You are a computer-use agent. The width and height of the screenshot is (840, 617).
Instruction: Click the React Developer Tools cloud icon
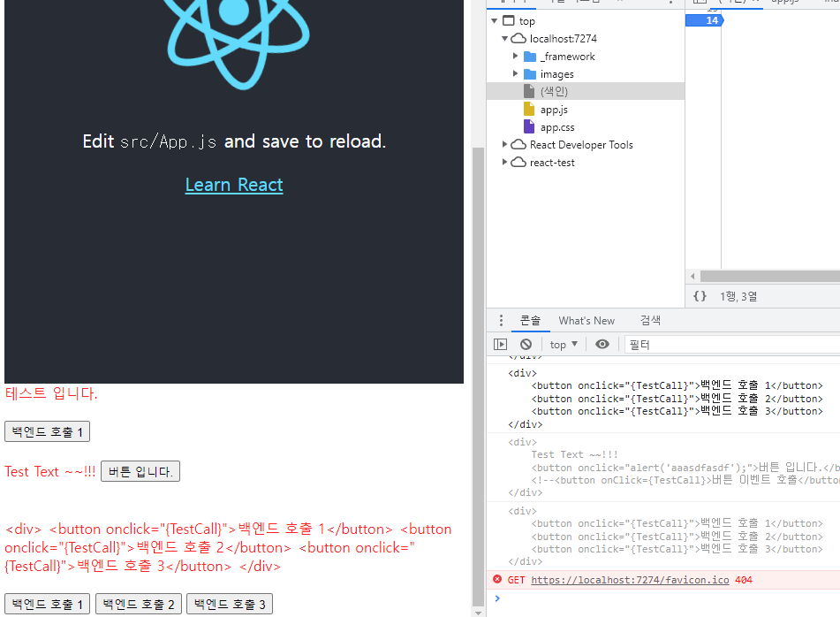518,144
